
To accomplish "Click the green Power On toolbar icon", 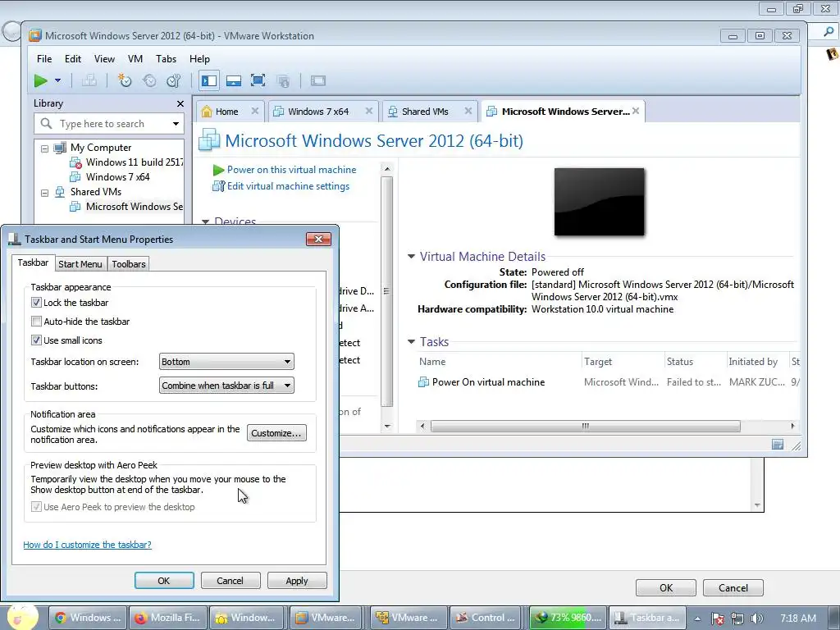I will 40,81.
